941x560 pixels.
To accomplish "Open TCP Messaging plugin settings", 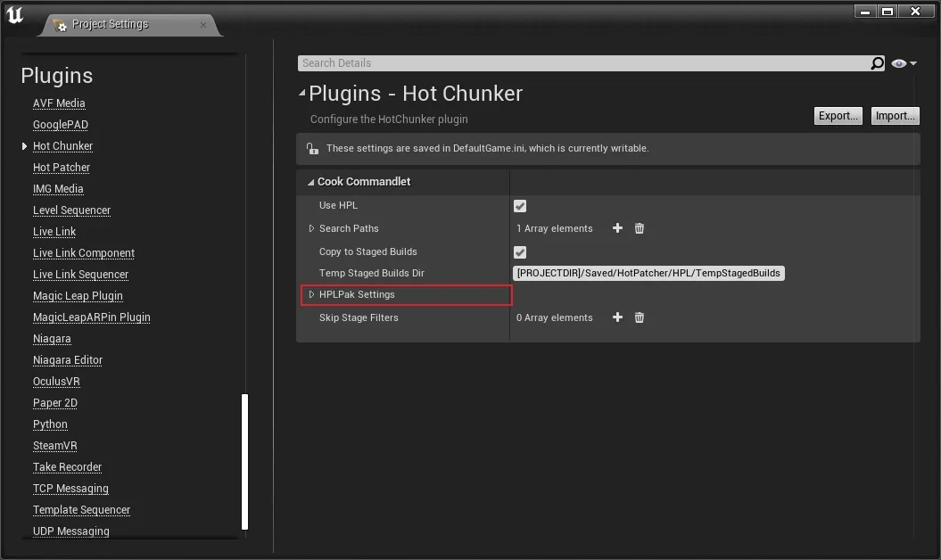I will [70, 489].
